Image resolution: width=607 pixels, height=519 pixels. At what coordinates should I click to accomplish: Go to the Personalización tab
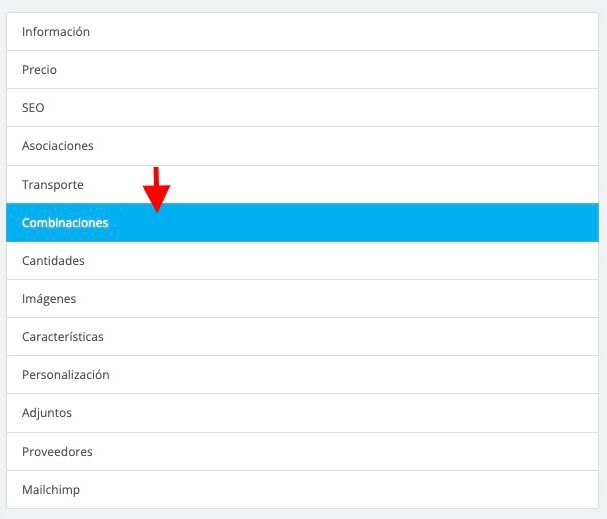[302, 375]
